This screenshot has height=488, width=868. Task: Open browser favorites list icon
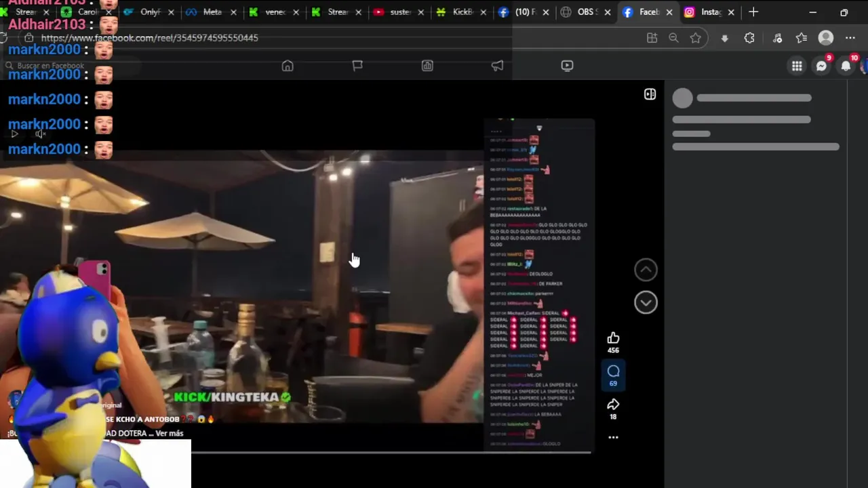point(802,38)
